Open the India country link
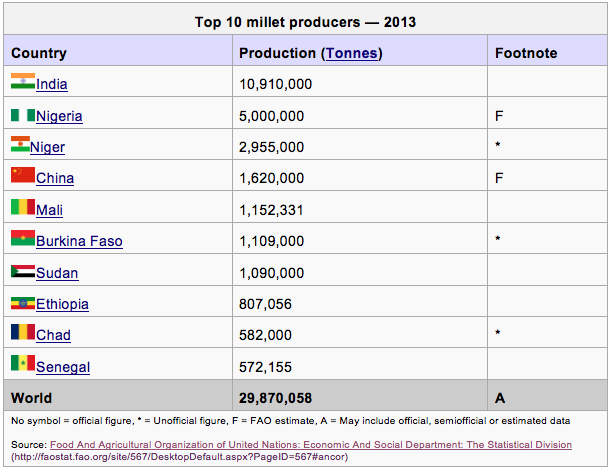Image resolution: width=612 pixels, height=473 pixels. point(52,85)
